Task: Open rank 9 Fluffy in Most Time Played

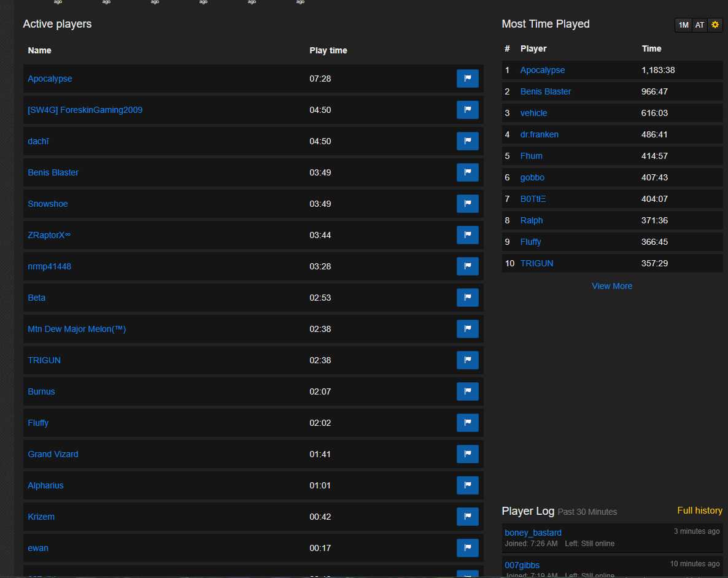Action: click(x=531, y=242)
